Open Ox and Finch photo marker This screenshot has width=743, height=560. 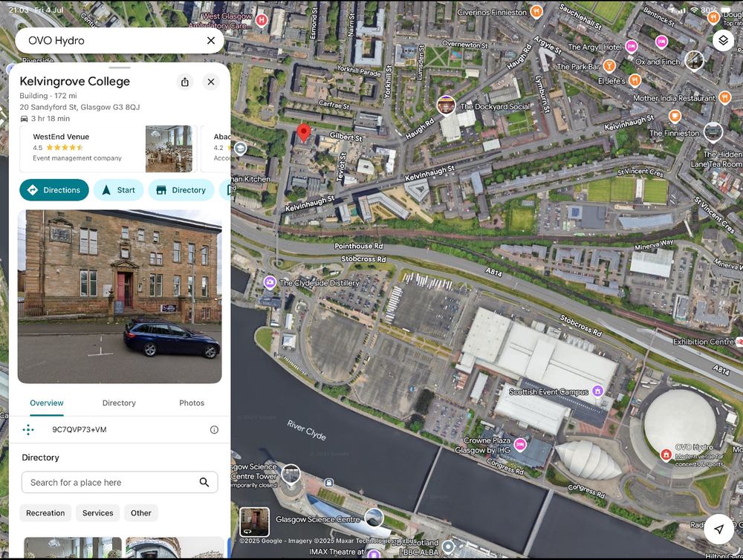[x=694, y=61]
